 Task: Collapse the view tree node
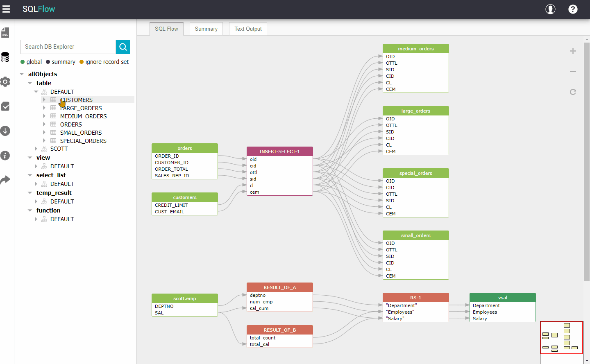coord(30,158)
